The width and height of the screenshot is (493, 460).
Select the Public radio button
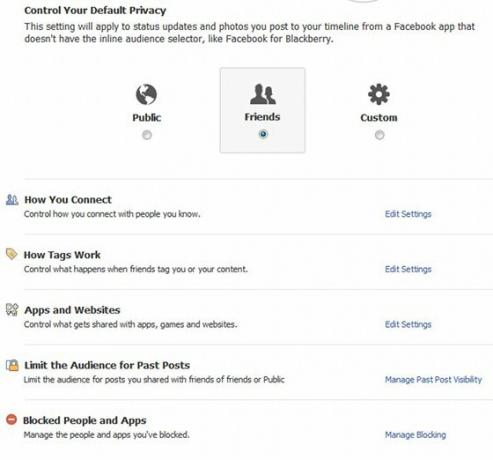tap(147, 135)
